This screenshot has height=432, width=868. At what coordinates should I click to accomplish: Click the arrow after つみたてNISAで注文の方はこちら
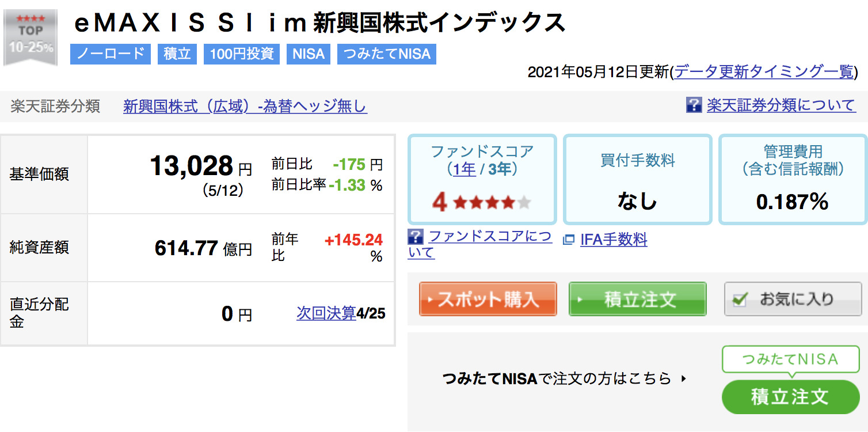click(684, 379)
